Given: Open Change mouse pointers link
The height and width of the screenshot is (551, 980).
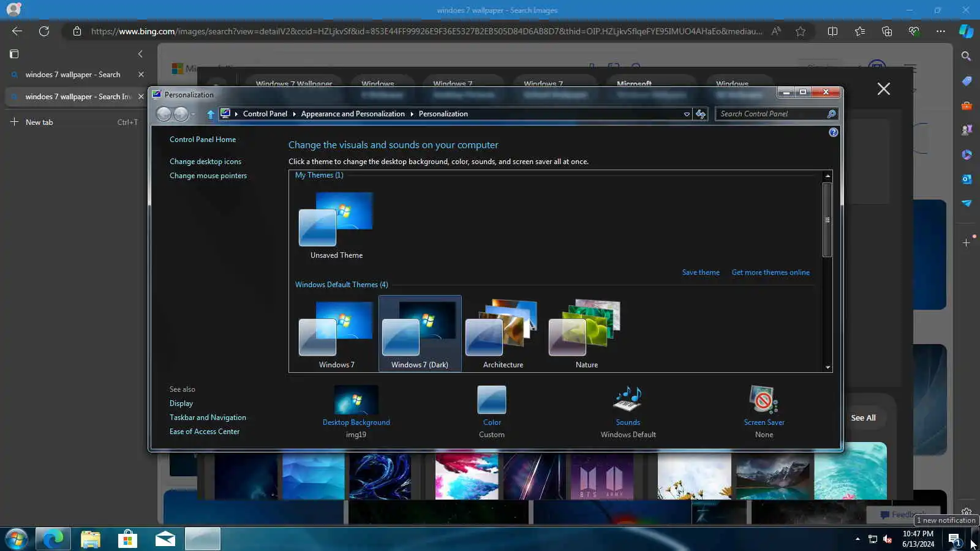Looking at the screenshot, I should [x=208, y=176].
